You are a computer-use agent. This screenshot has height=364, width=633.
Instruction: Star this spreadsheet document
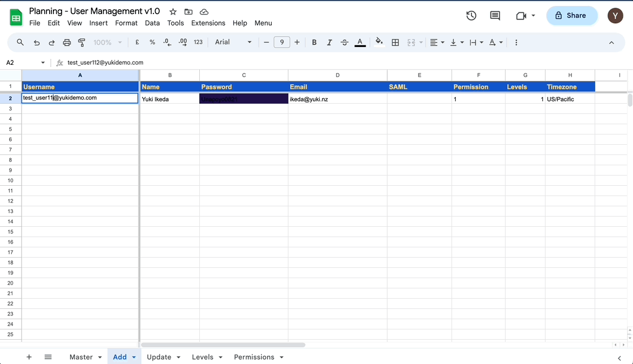point(173,11)
